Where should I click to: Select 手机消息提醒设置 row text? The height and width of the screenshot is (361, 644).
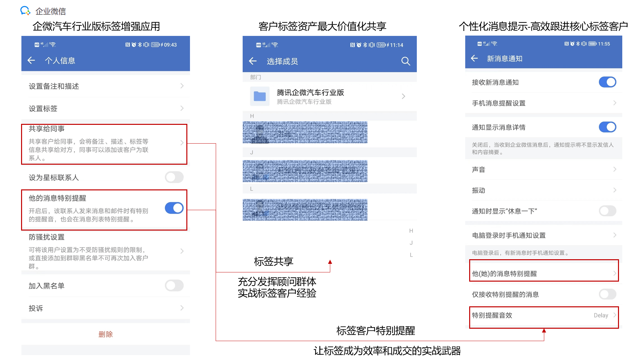pyautogui.click(x=498, y=103)
